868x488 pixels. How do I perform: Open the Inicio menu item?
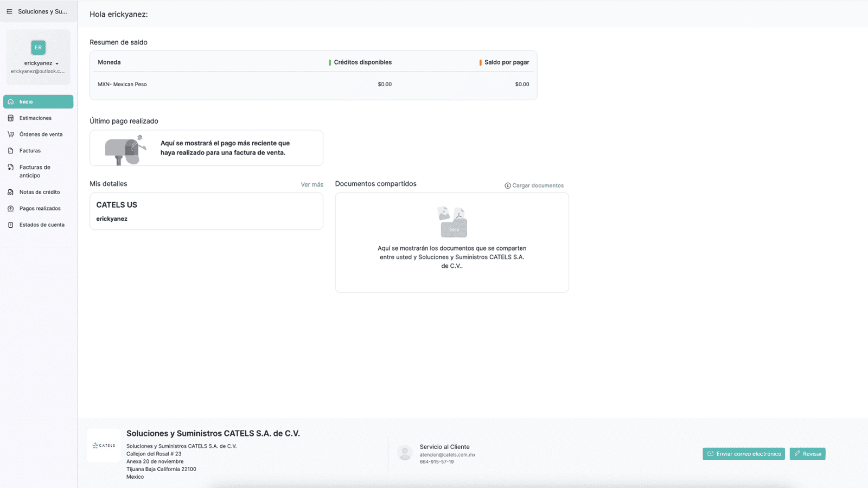tap(38, 102)
